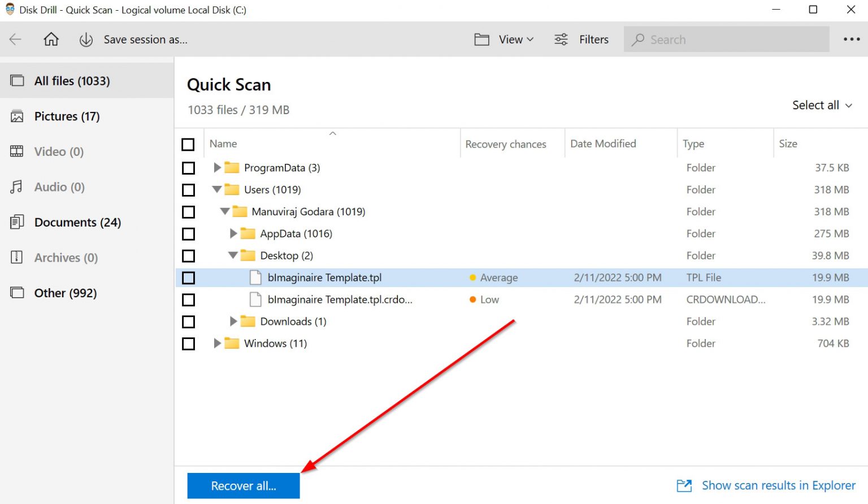Switch to Other (992) category
The width and height of the screenshot is (868, 504).
coord(87,293)
